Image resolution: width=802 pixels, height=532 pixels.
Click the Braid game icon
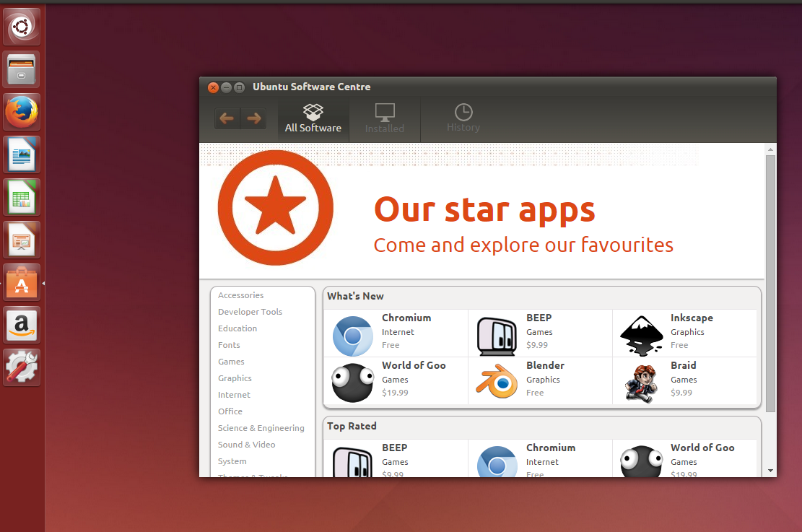coord(642,383)
